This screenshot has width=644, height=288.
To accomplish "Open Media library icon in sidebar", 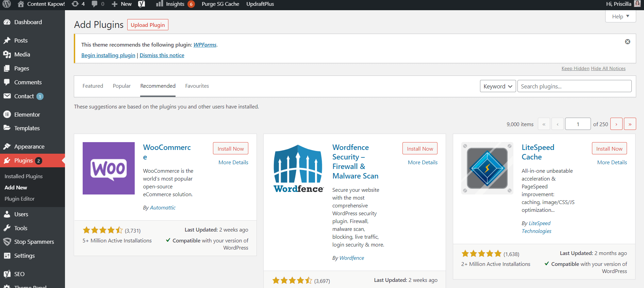I will [x=7, y=54].
